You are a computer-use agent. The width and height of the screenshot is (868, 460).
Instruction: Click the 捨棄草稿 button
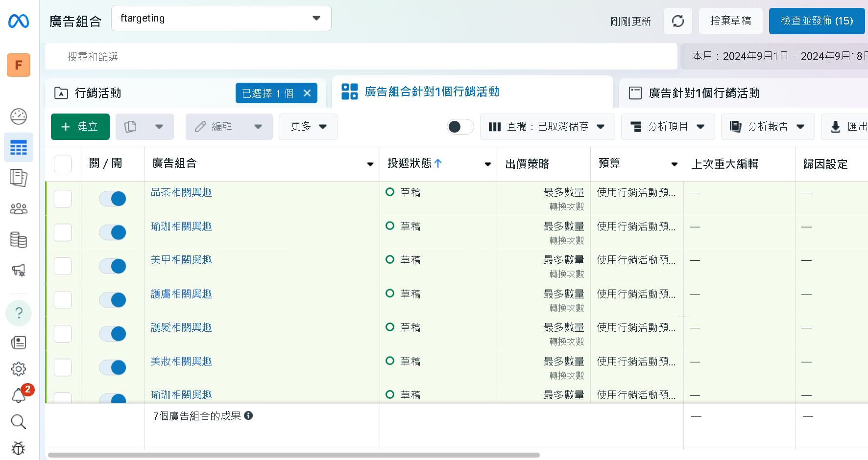731,21
